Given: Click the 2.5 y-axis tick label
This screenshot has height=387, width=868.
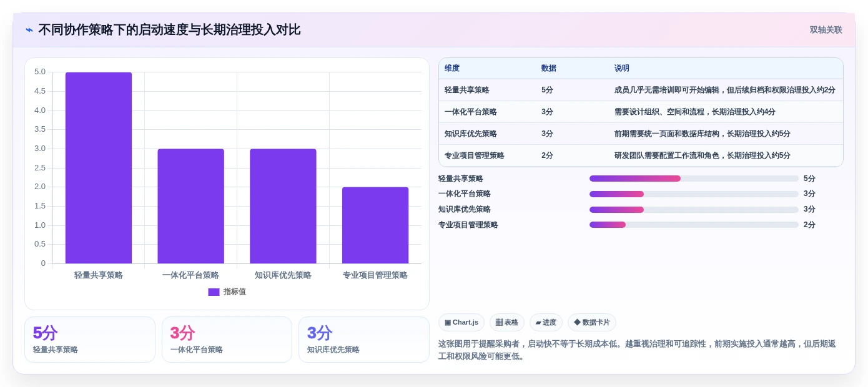Looking at the screenshot, I should pos(40,168).
